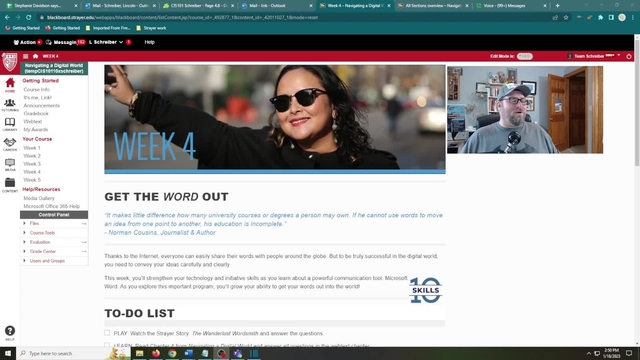Open the Imported From Firefox bookmark folder
This screenshot has height=360, width=640.
click(108, 28)
